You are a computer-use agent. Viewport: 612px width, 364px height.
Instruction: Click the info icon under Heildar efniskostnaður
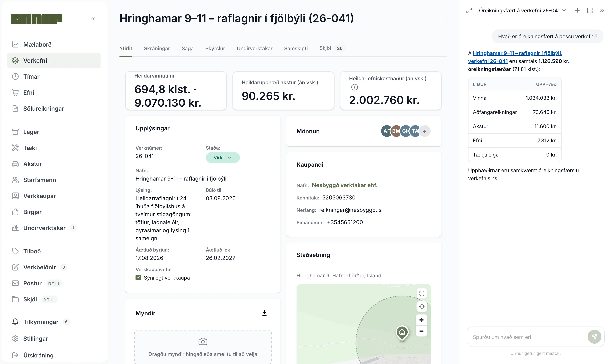coord(354,87)
